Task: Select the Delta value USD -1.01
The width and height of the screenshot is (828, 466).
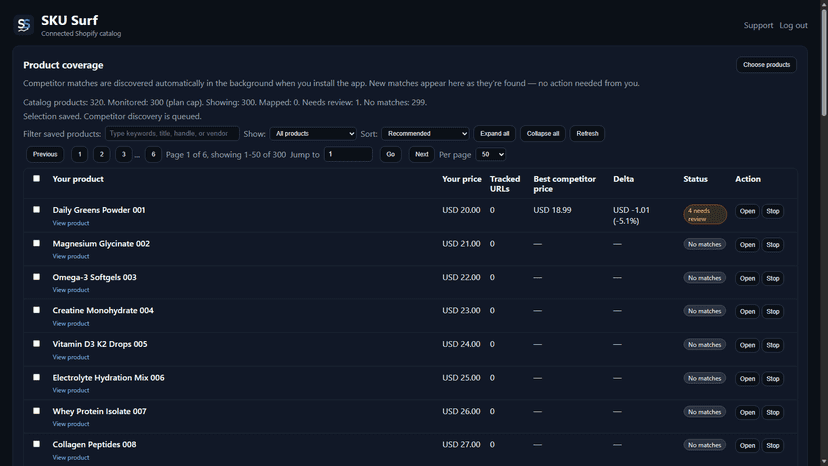Action: 632,210
